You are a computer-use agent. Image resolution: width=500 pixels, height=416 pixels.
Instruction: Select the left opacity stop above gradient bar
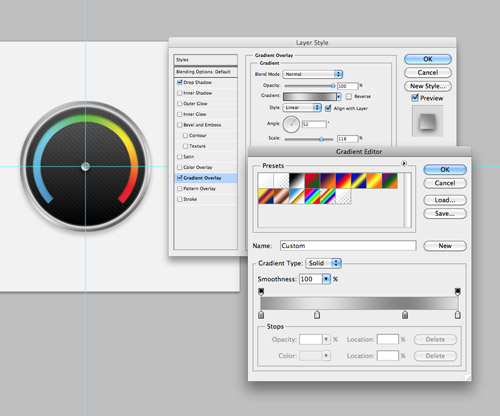(x=261, y=292)
